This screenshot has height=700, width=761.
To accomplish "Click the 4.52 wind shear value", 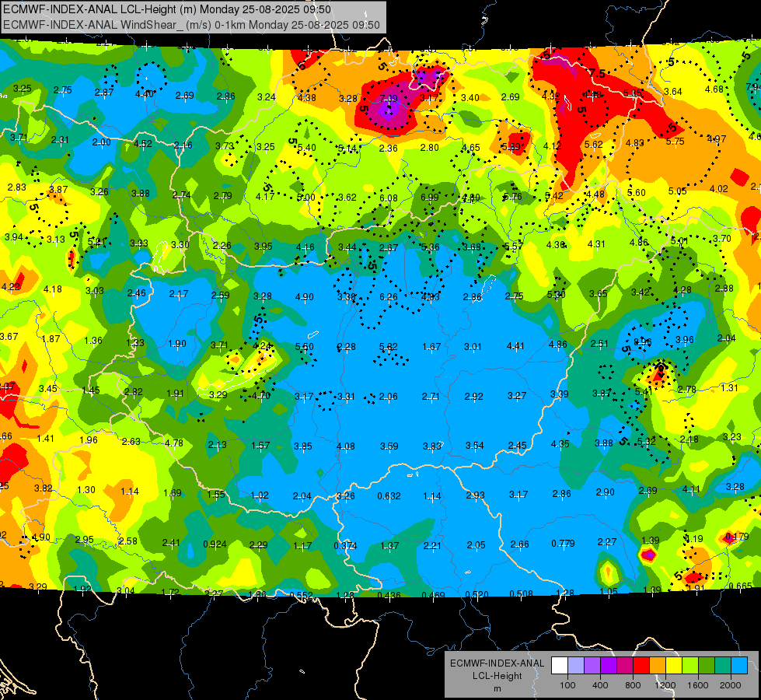I will point(143,144).
